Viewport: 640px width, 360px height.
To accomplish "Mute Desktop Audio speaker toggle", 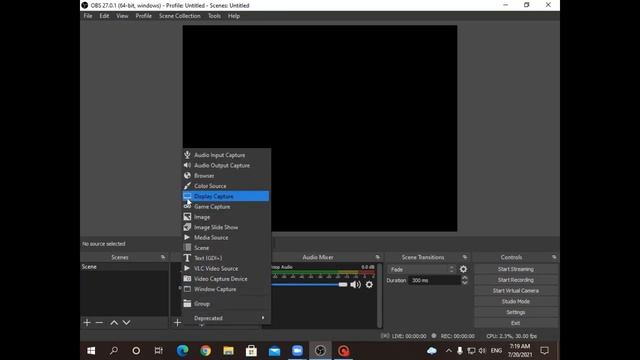I will click(356, 284).
